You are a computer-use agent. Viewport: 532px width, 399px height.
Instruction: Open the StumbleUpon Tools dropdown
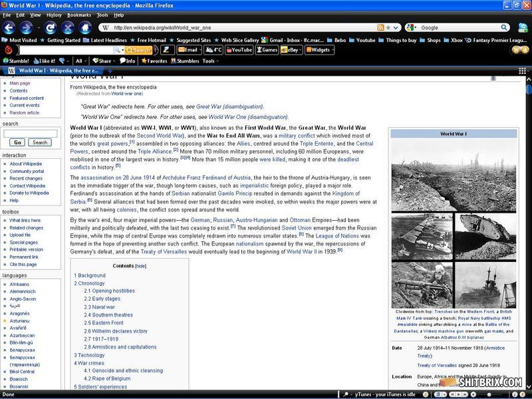coord(210,61)
